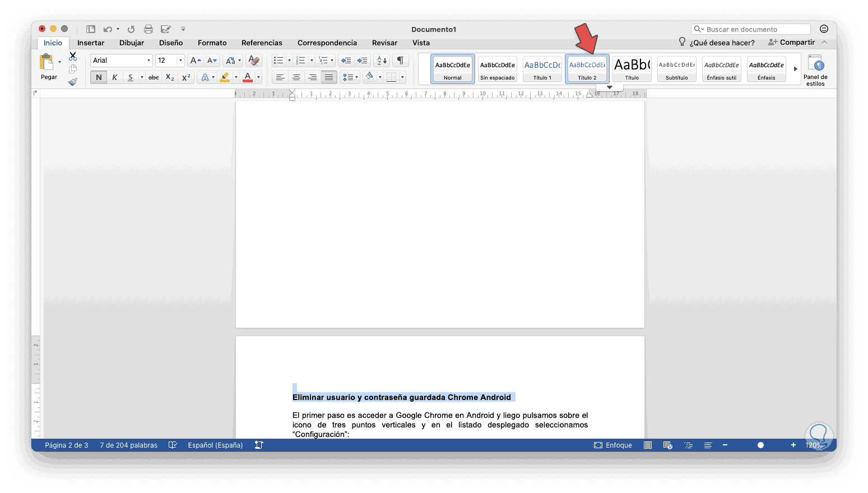
Task: Expand the borders dropdown arrow
Action: pyautogui.click(x=402, y=77)
